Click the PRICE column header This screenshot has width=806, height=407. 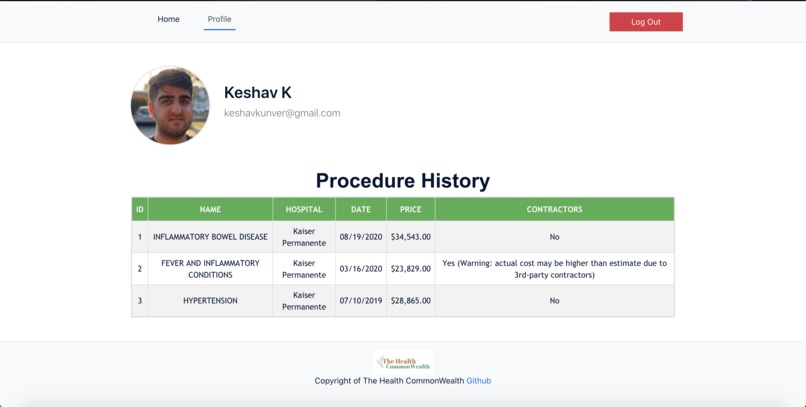click(411, 209)
